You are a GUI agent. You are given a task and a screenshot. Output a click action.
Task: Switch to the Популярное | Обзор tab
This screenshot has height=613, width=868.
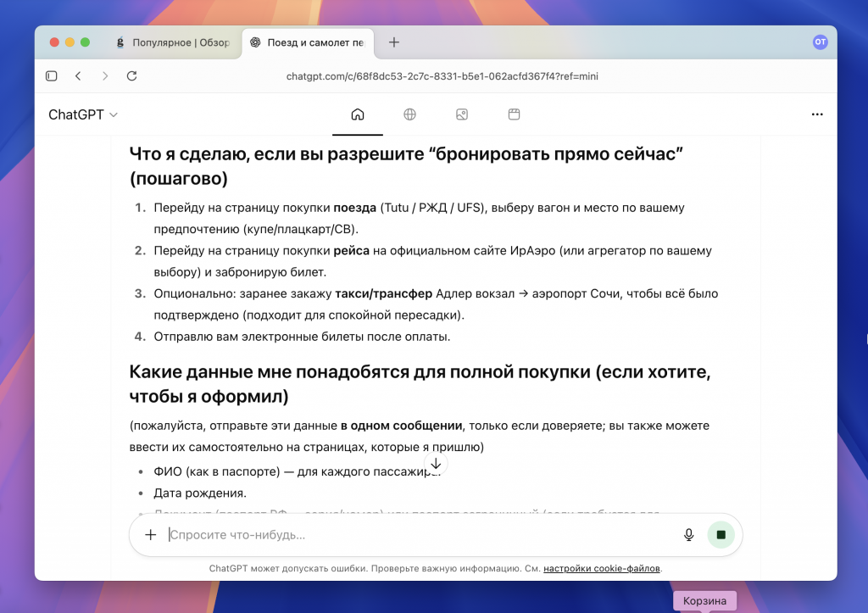pyautogui.click(x=174, y=42)
